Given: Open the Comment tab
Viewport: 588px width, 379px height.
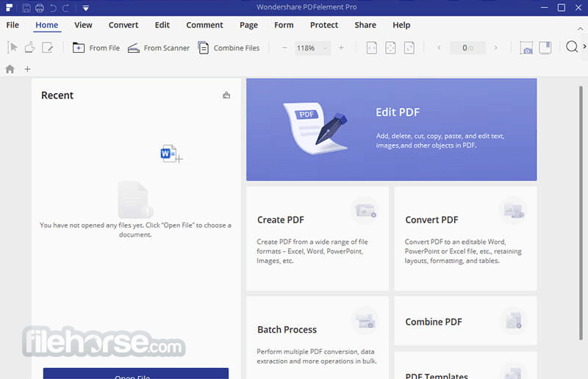Looking at the screenshot, I should 204,25.
